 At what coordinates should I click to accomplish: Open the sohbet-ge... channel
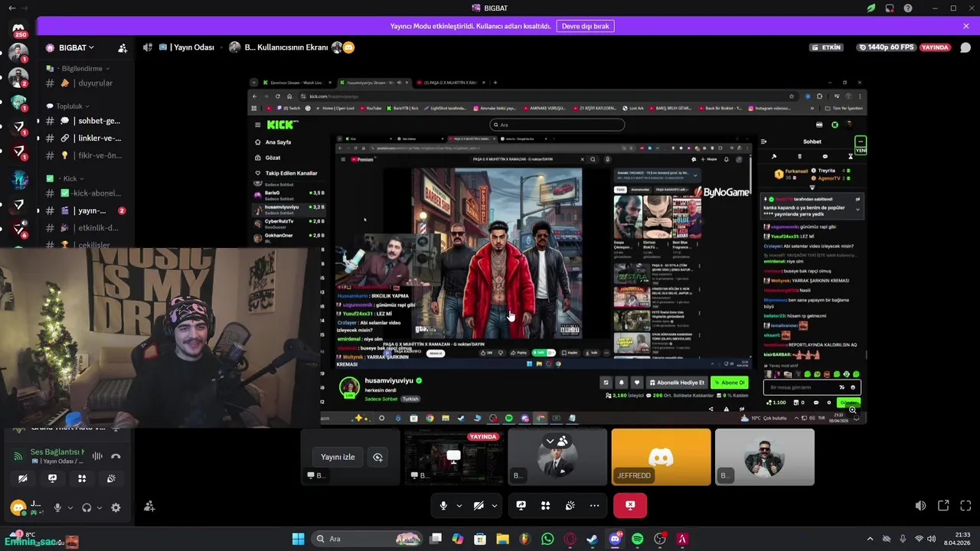click(86, 121)
